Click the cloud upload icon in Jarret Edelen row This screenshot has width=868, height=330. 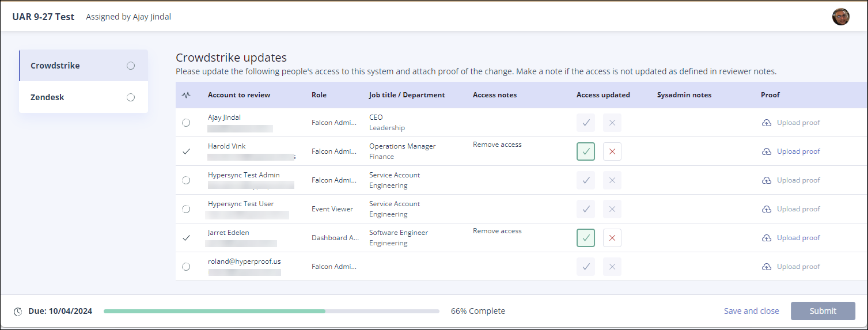tap(767, 238)
